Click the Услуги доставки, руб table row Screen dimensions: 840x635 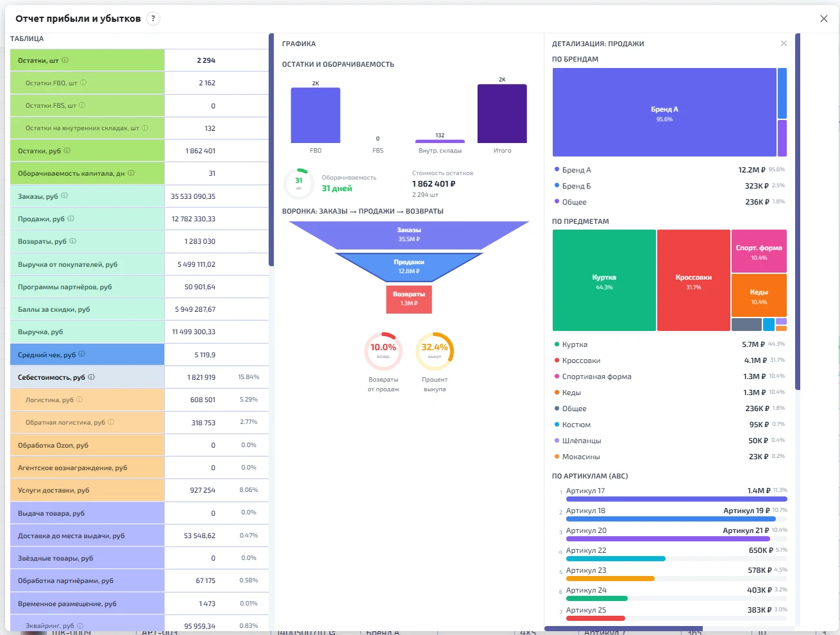tap(139, 490)
